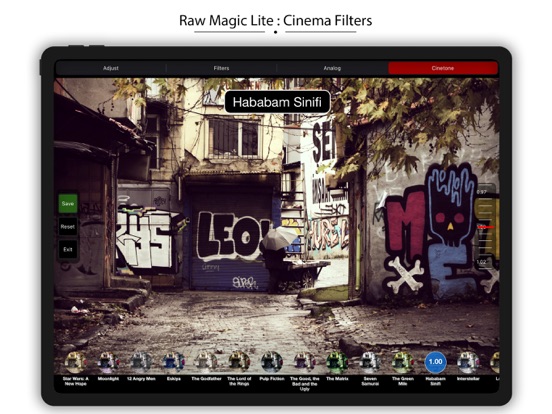The width and height of the screenshot is (552, 414).
Task: Apply The Good, the Bad and the Ugly thumbnail
Action: tap(305, 362)
